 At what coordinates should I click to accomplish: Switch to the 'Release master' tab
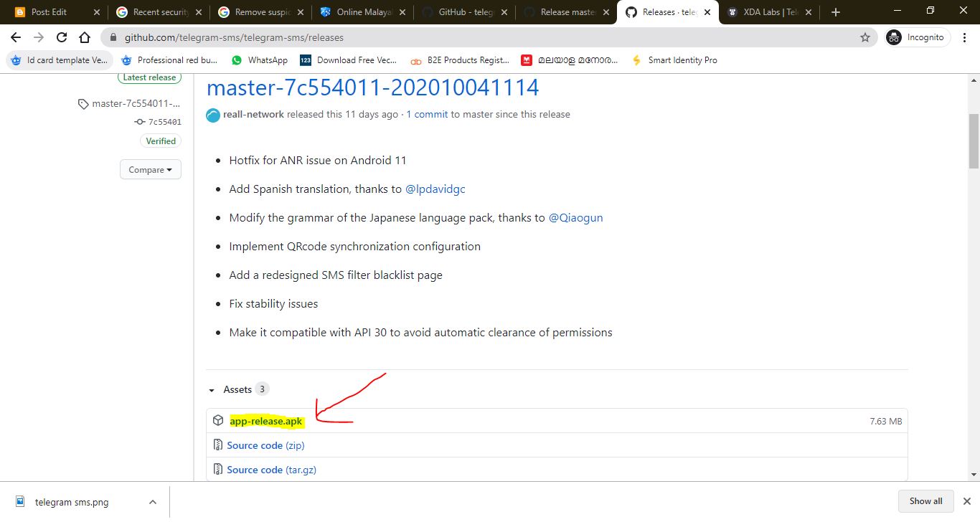[568, 12]
